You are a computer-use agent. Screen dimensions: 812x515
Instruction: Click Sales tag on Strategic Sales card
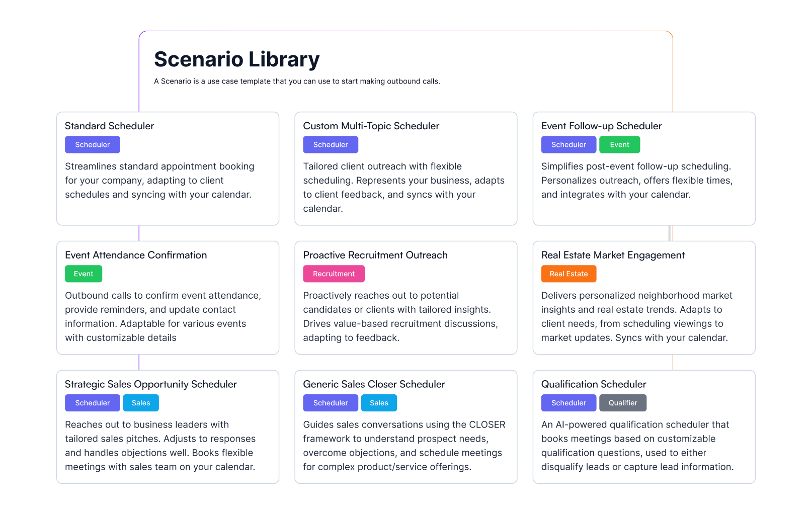point(141,403)
